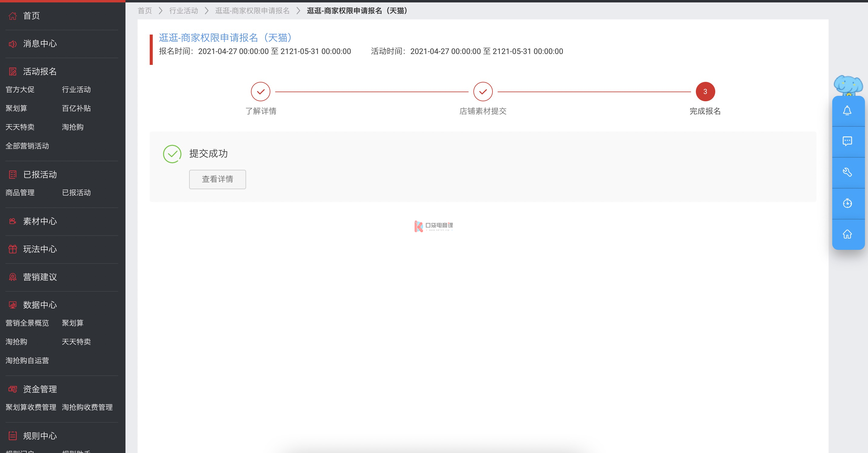Select 已报活动 sidebar section header
This screenshot has height=453, width=868.
pyautogui.click(x=40, y=175)
